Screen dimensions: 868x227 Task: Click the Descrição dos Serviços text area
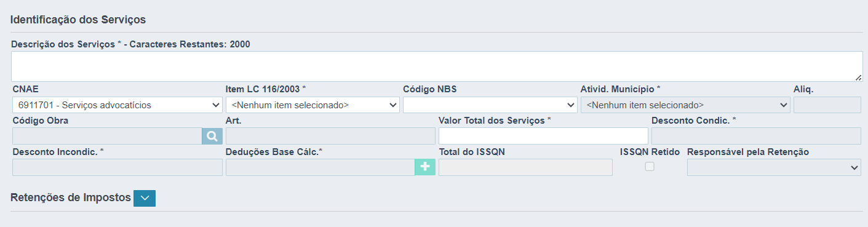coord(437,66)
